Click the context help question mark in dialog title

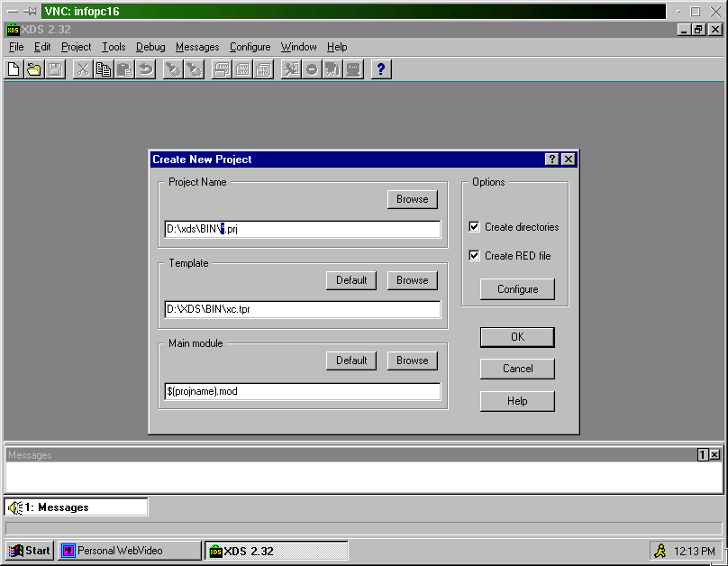click(551, 160)
